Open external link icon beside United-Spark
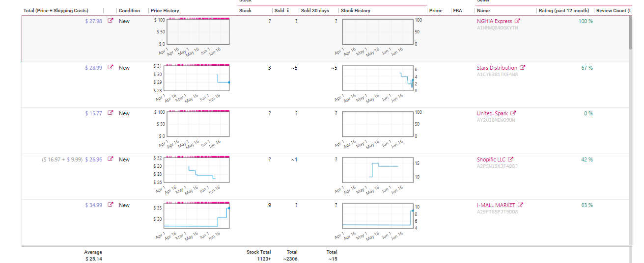Viewport: 644px width, 263px height. (x=513, y=113)
